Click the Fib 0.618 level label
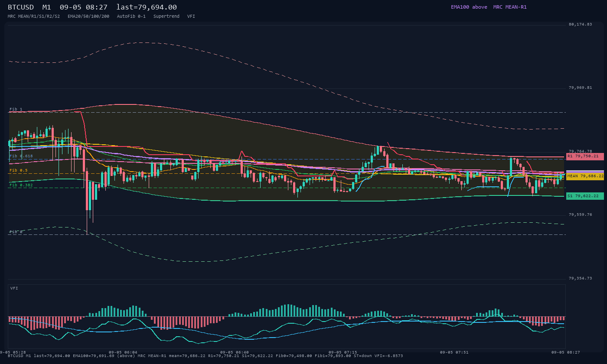607x364 pixels. (x=21, y=156)
